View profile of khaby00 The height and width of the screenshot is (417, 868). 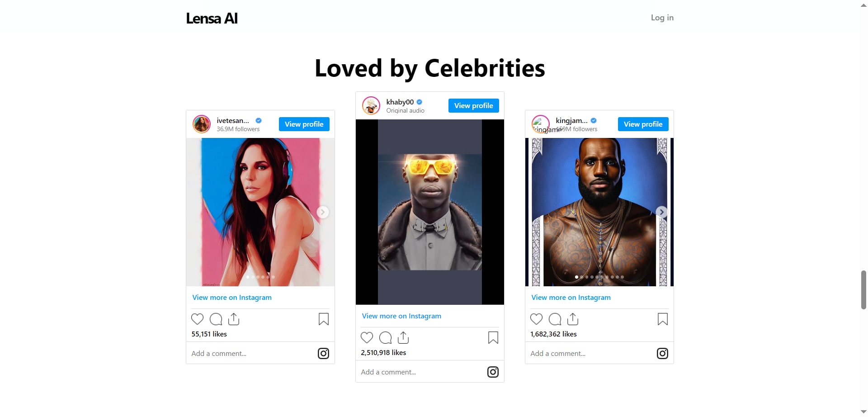[474, 106]
